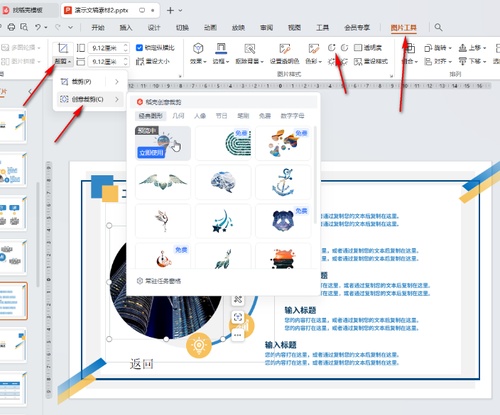Click the print icon in quick access toolbar
Viewport: 500px width, 415px height.
point(11,27)
